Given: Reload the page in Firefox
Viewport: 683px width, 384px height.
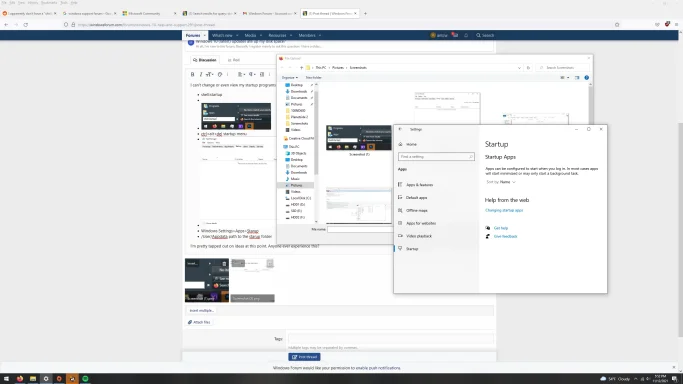Looking at the screenshot, I should tap(26, 25).
